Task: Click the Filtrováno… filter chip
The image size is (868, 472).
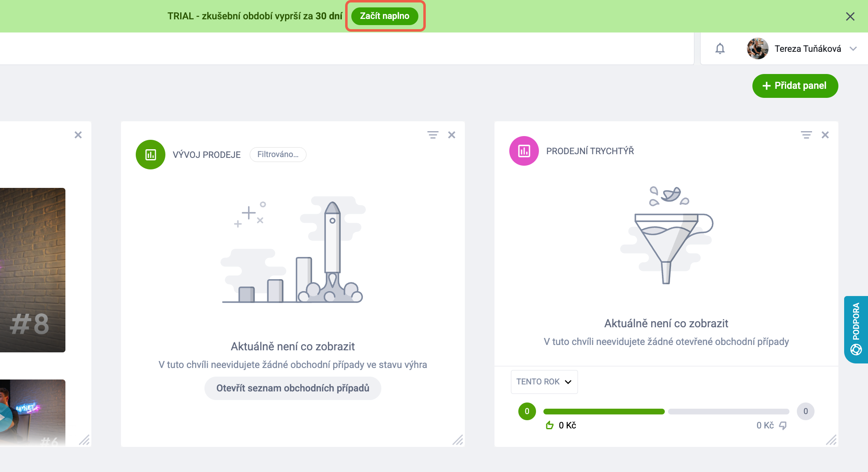Action: coord(278,155)
